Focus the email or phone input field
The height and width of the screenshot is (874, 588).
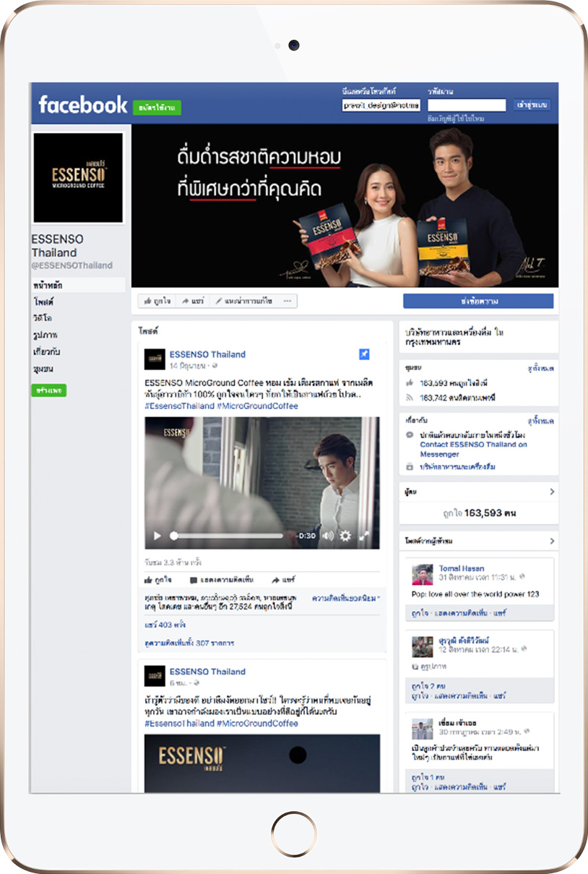click(381, 105)
